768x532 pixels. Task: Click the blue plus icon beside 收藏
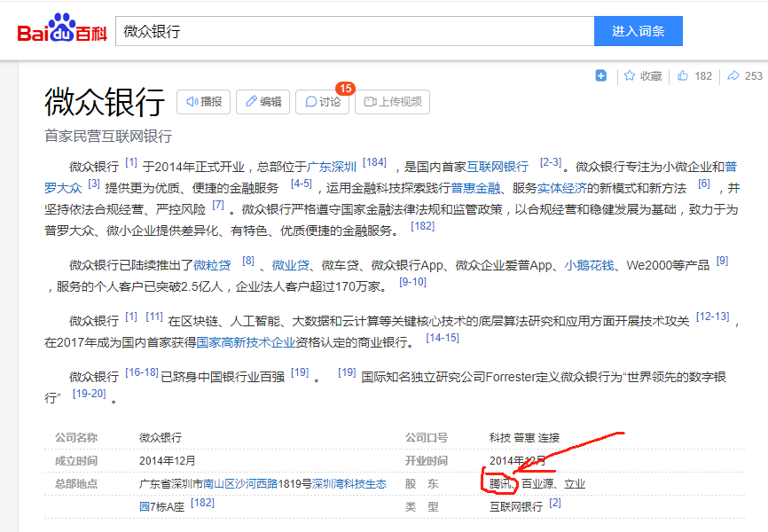pyautogui.click(x=601, y=75)
